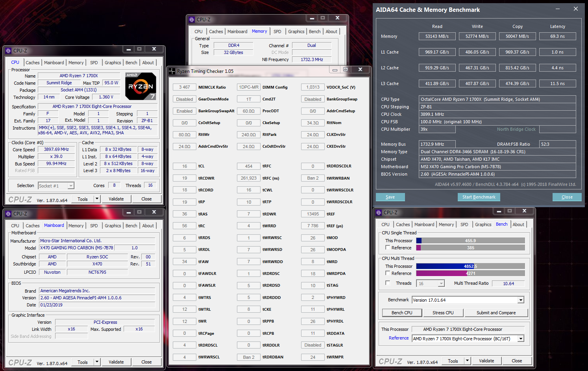Minimize the AIDA64 benchmark window
The height and width of the screenshot is (371, 588).
click(558, 9)
